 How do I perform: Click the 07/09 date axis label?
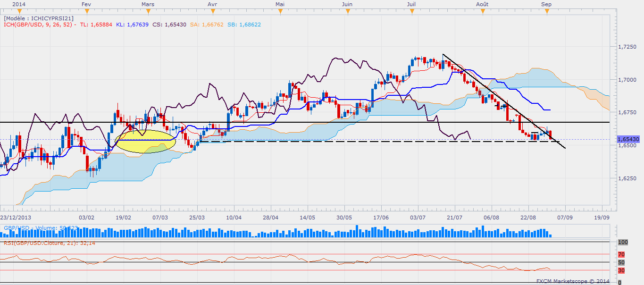(565, 218)
